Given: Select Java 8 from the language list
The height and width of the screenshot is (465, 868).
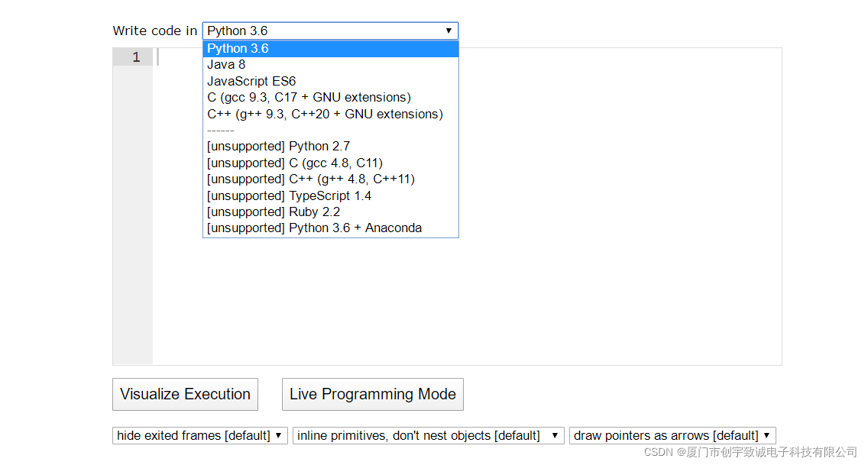Looking at the screenshot, I should click(x=226, y=64).
